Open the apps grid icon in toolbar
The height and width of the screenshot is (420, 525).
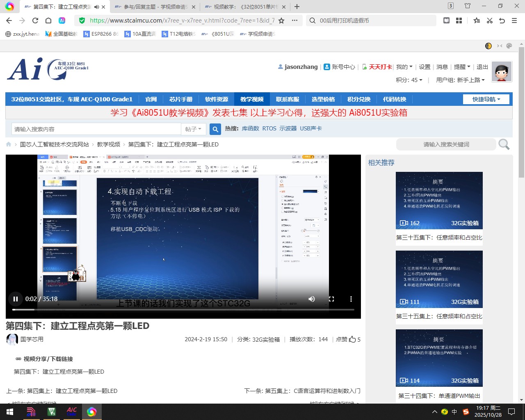(x=459, y=20)
